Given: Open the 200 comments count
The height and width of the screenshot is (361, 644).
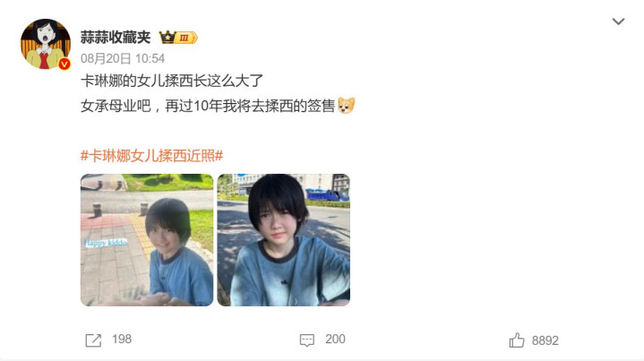Looking at the screenshot, I should point(335,340).
